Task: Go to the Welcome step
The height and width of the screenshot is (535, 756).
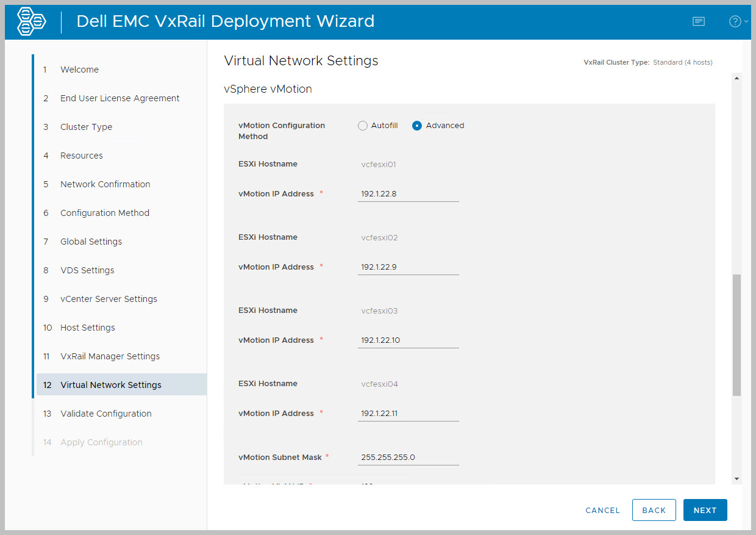Action: pyautogui.click(x=79, y=70)
